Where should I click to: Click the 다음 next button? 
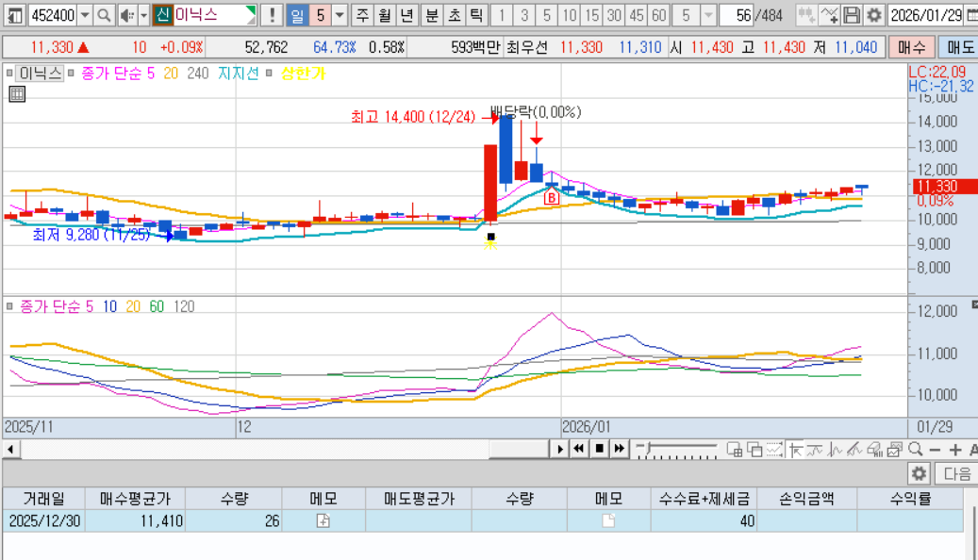[956, 474]
